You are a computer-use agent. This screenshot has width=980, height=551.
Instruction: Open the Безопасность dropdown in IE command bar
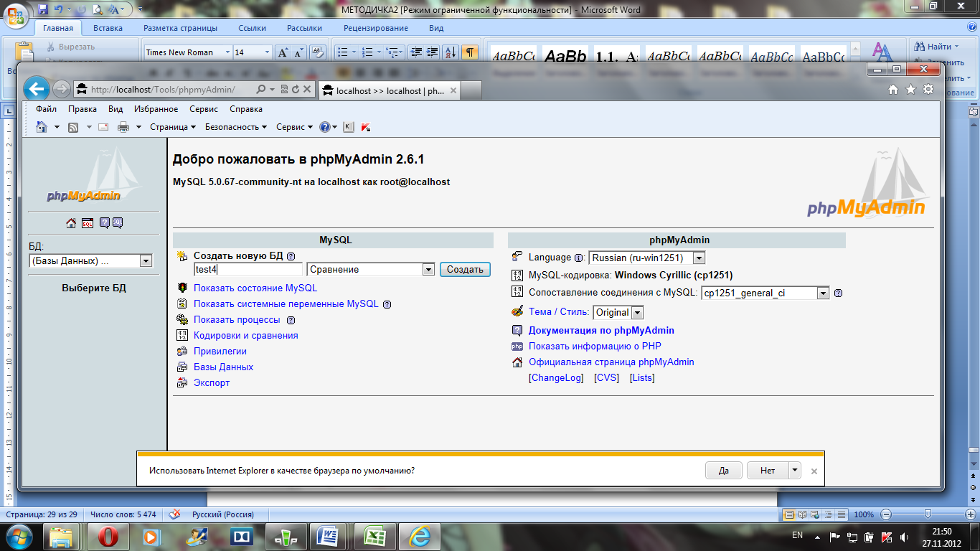[236, 127]
